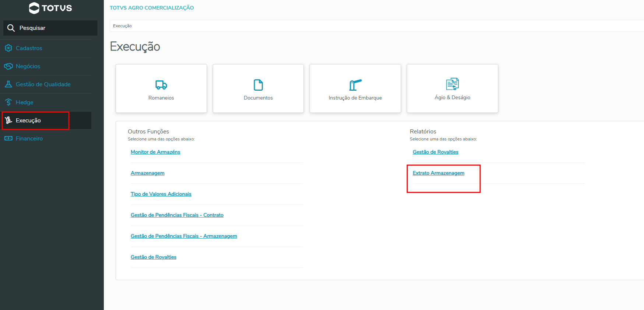Open the Documentos card
Screen dimensions: 644x310
(x=258, y=88)
